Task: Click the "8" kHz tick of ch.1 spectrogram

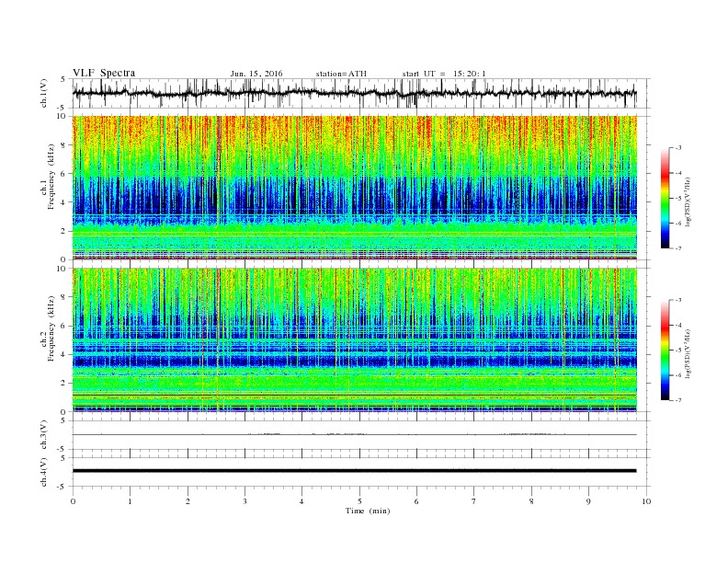Action: tap(63, 145)
